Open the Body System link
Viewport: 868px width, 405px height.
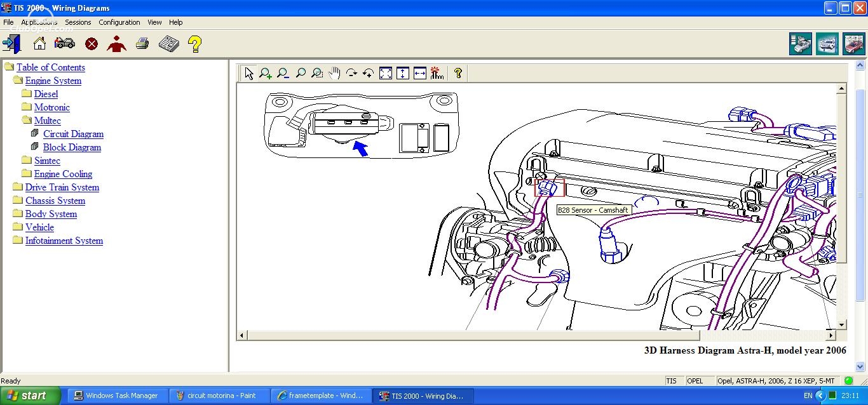tap(51, 214)
